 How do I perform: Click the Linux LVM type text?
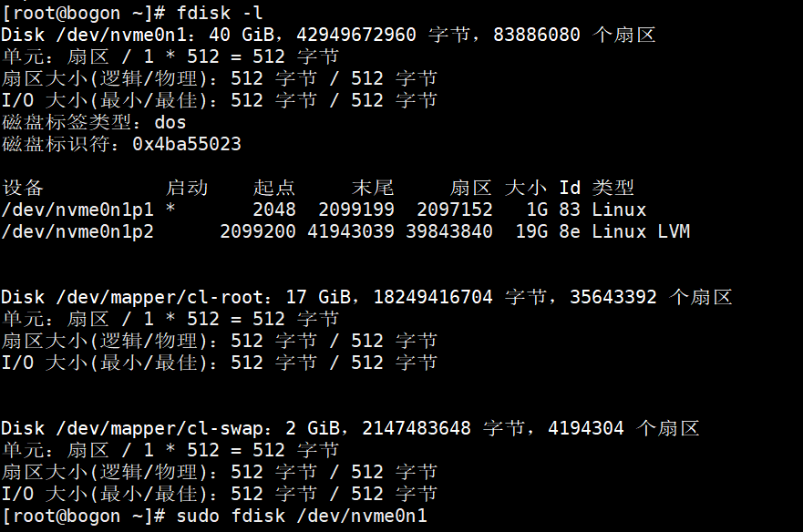641,231
